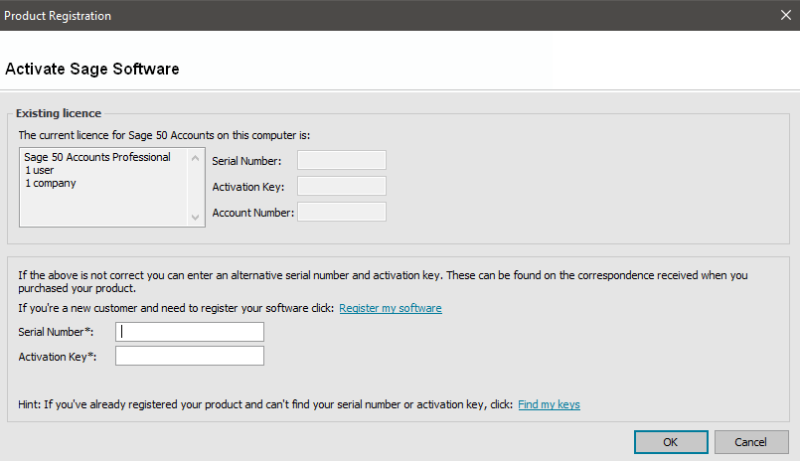Choose the '1 company' licence line
Viewport: 800px width, 461px height.
(x=50, y=183)
